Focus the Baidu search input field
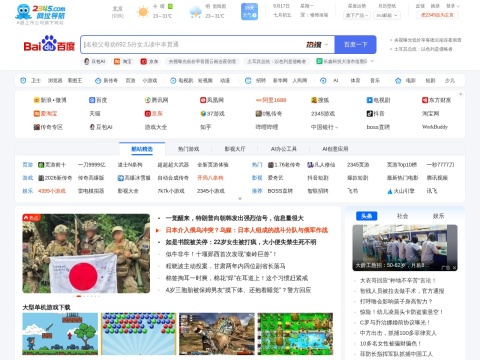 click(x=193, y=45)
